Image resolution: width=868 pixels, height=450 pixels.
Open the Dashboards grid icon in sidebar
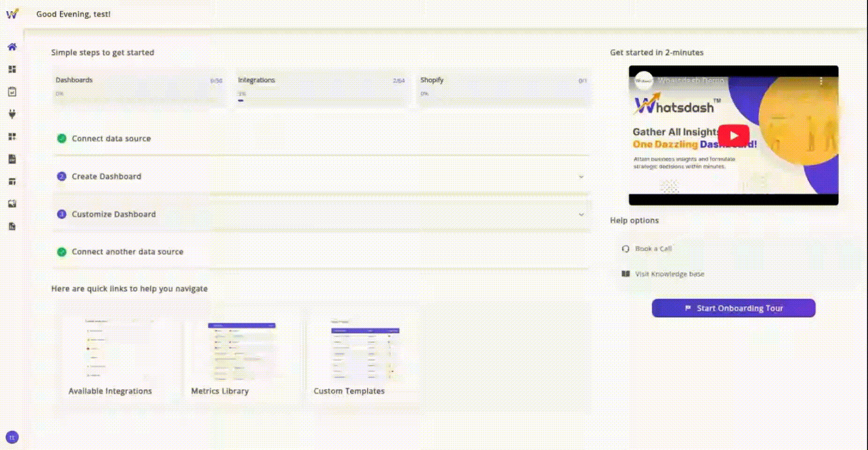(x=12, y=69)
